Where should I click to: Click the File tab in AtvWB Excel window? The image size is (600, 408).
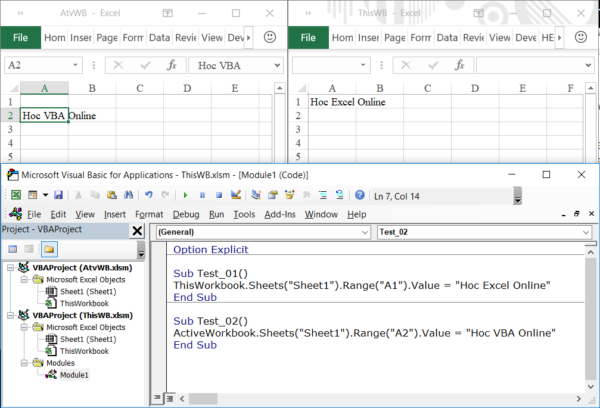coord(21,38)
